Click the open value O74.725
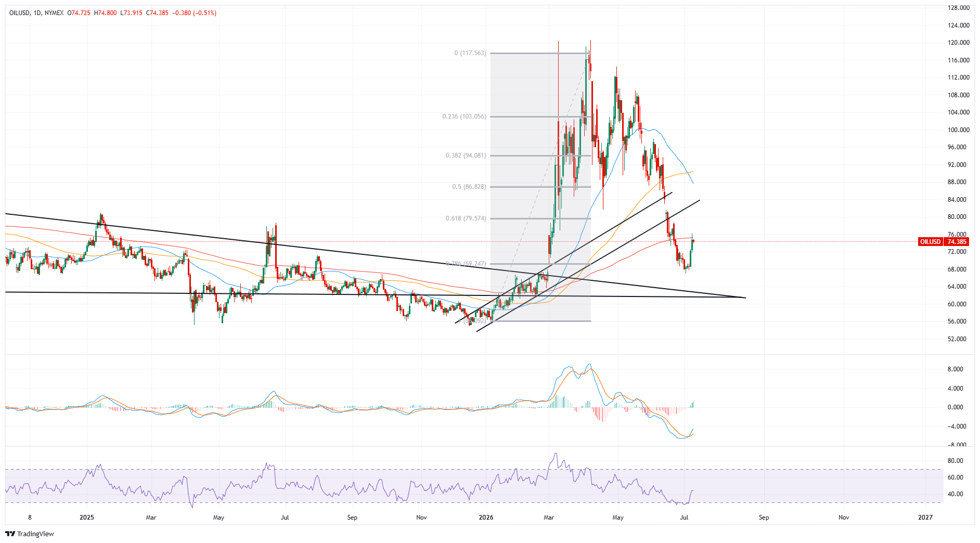 click(x=79, y=13)
